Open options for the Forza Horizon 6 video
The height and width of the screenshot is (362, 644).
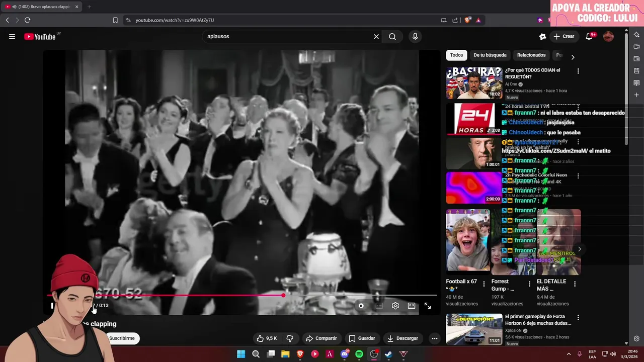point(578,318)
